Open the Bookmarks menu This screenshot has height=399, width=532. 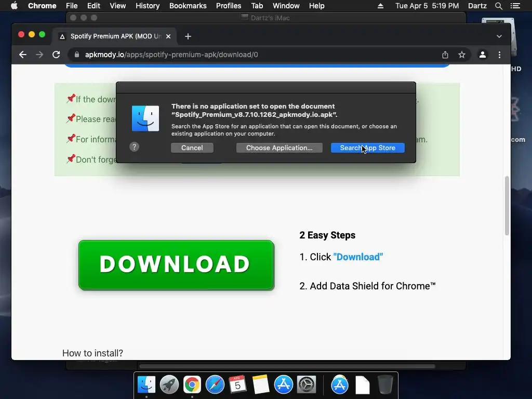pyautogui.click(x=188, y=6)
